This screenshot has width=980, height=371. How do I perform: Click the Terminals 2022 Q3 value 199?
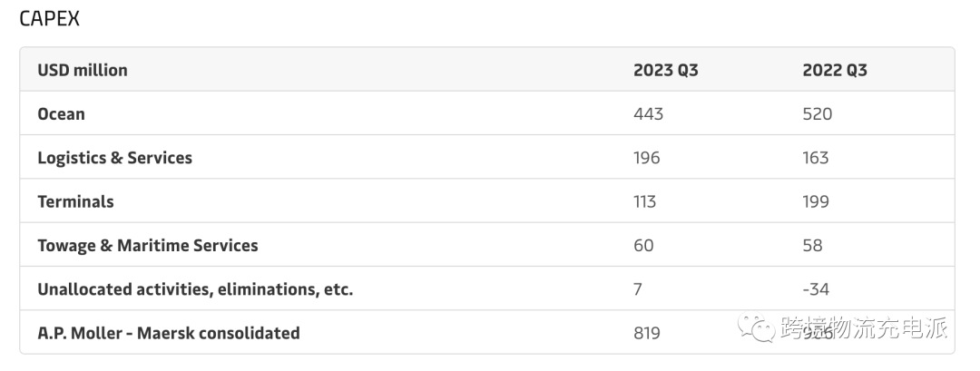coord(816,201)
